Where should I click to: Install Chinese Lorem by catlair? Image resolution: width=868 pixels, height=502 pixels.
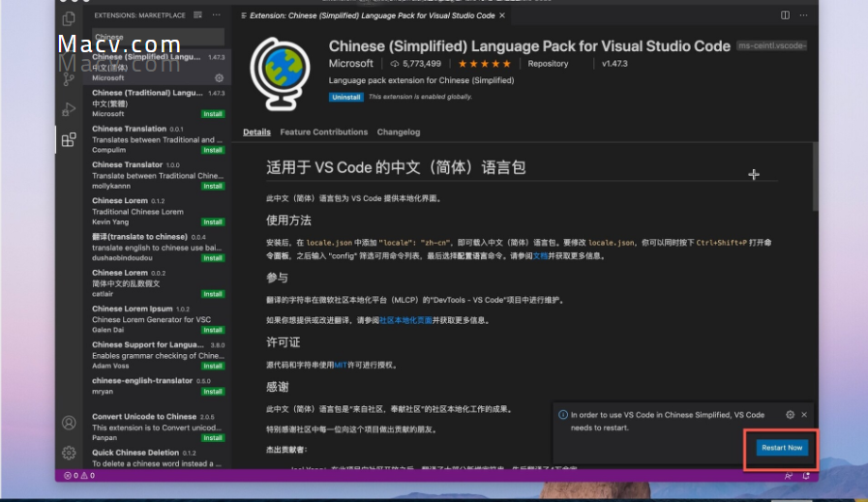tap(213, 294)
